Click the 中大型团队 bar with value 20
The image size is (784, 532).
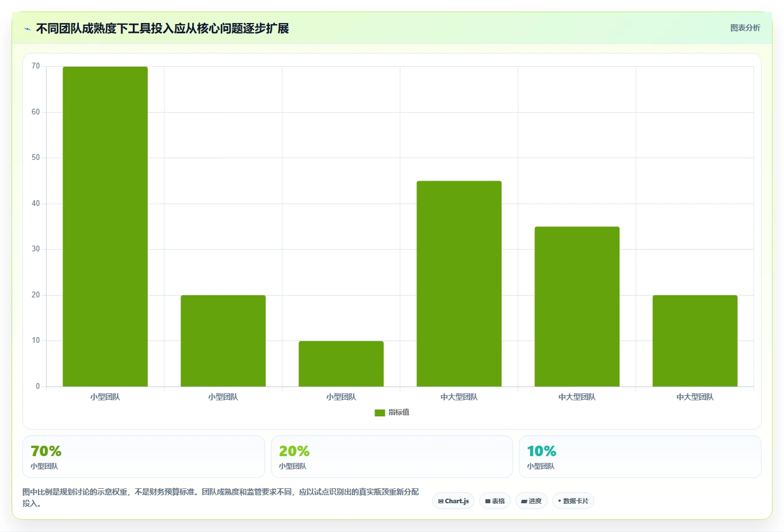[695, 341]
